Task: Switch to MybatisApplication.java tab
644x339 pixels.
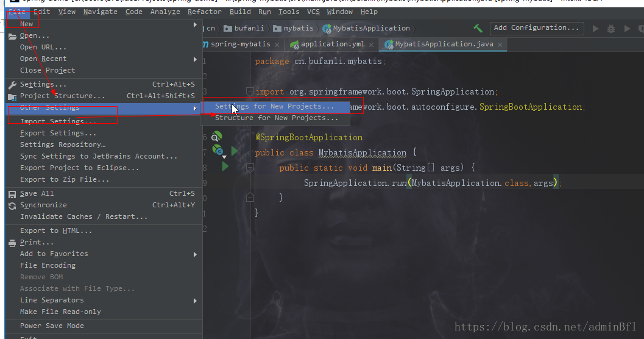Action: tap(444, 44)
